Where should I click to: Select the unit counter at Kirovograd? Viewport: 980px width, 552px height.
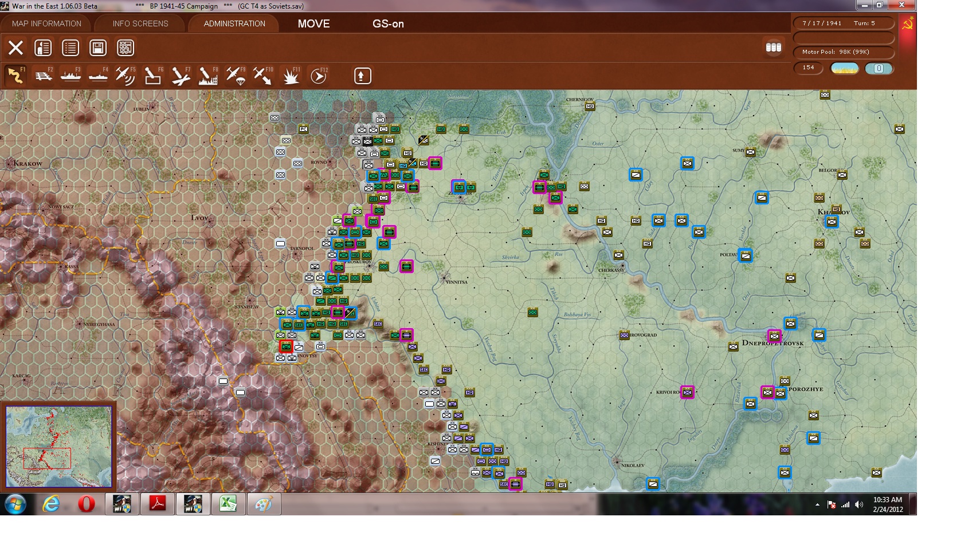(624, 336)
